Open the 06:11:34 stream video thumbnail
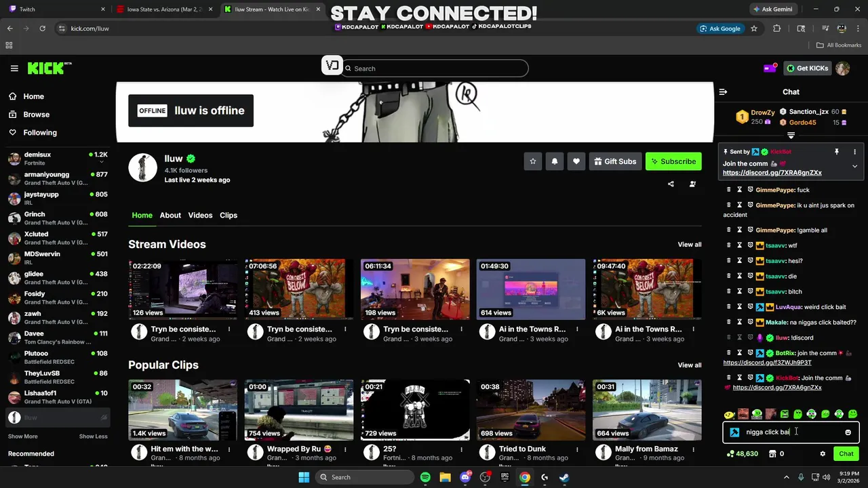This screenshot has width=868, height=488. [415, 289]
